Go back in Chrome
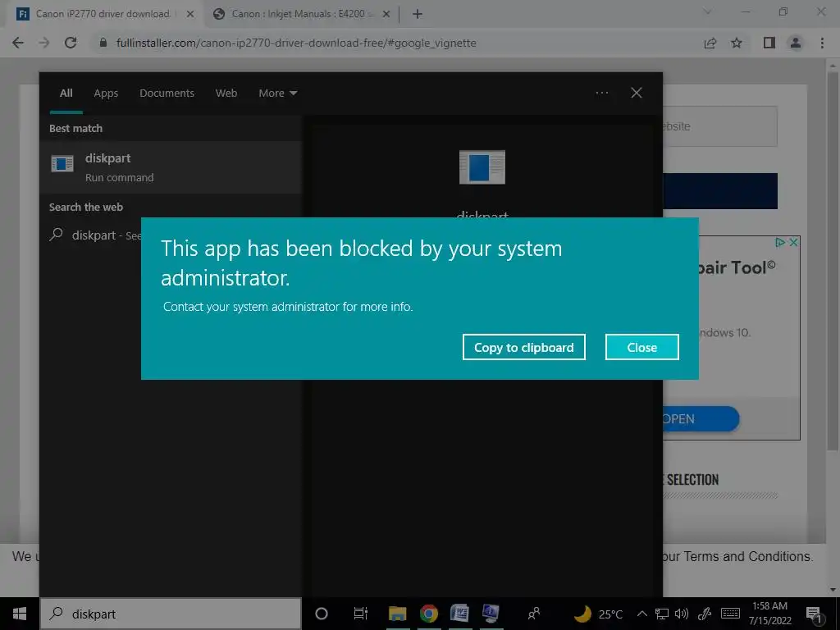Screen dimensions: 840x630 pos(18,43)
